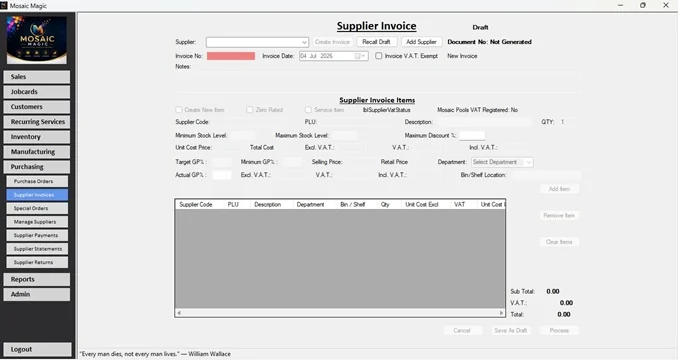
Task: Open the Invoice Date calendar picker
Action: [360, 56]
